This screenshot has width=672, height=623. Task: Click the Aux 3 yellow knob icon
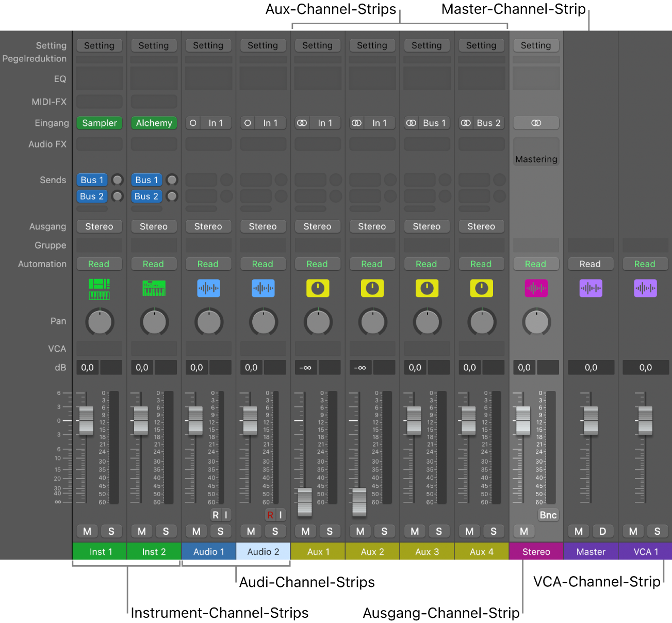tap(427, 288)
